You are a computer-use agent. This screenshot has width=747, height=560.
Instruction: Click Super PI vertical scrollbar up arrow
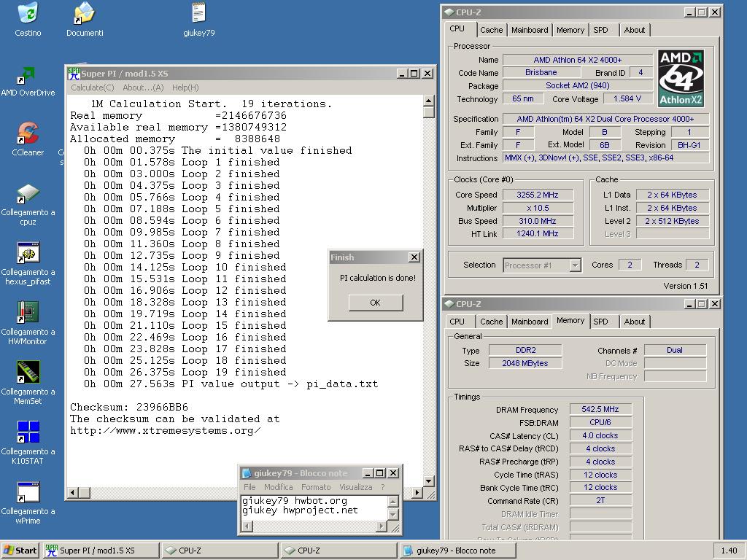tap(428, 101)
